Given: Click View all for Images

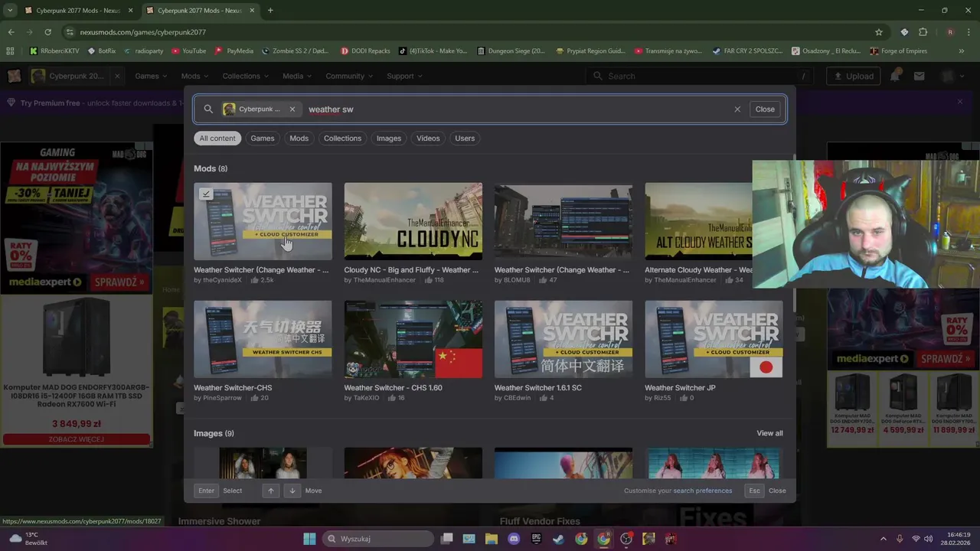Looking at the screenshot, I should [769, 433].
